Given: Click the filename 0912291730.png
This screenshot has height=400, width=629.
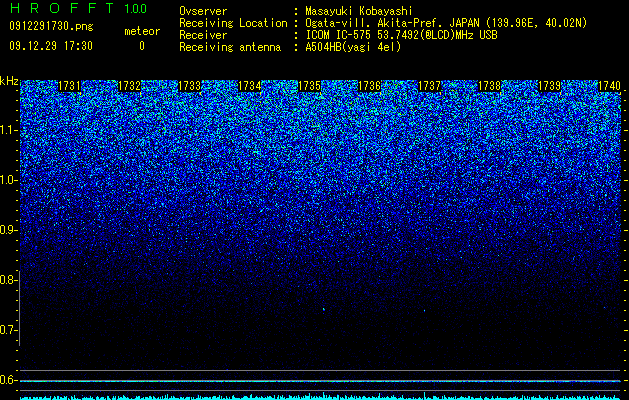Looking at the screenshot, I should coord(51,27).
